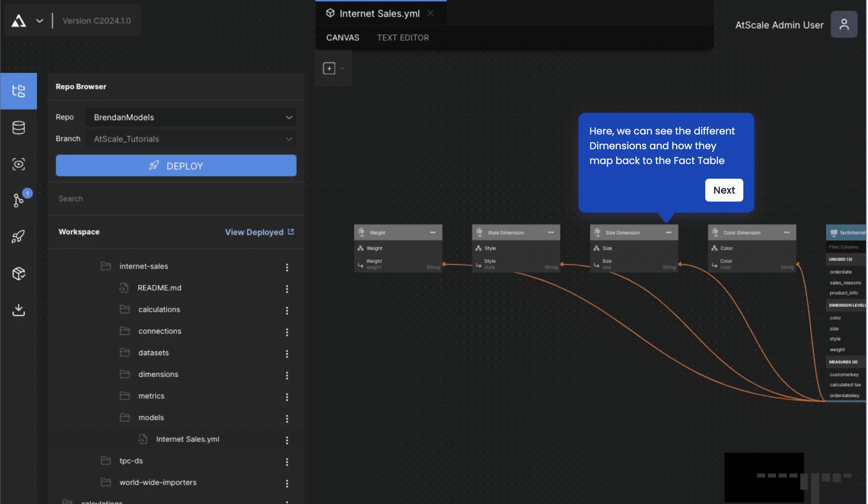Click the DEPLOY button

(176, 166)
